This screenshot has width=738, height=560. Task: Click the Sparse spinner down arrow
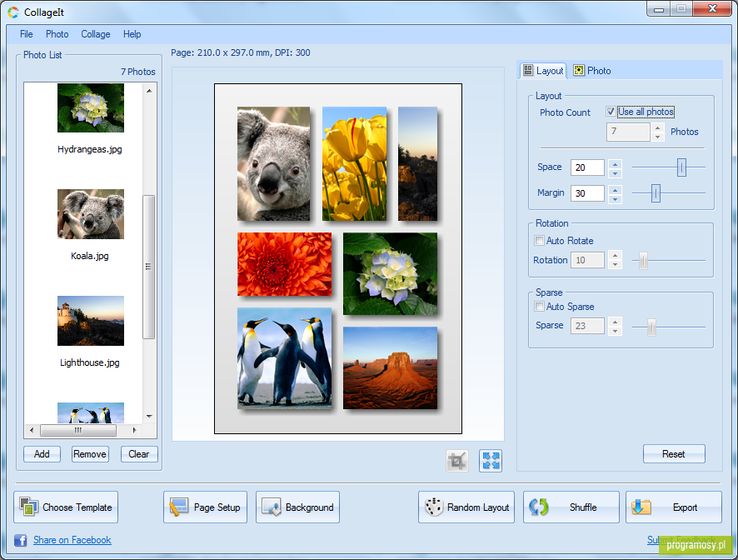616,331
